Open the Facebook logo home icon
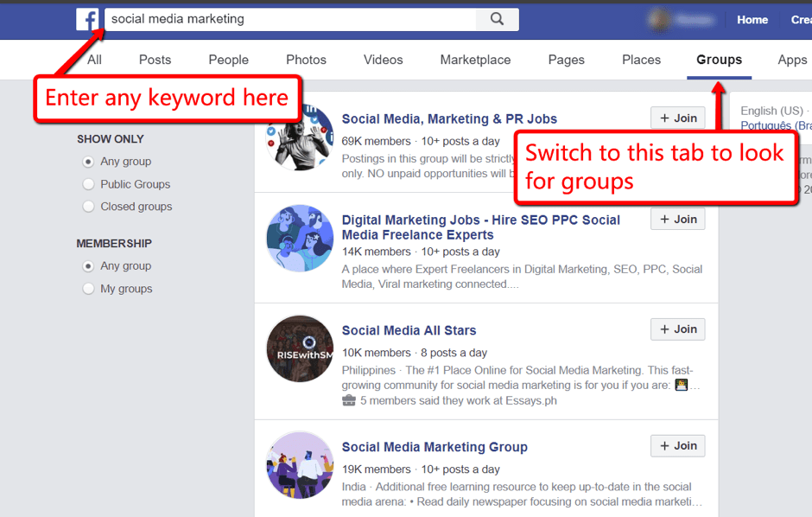This screenshot has height=517, width=812. coord(87,19)
